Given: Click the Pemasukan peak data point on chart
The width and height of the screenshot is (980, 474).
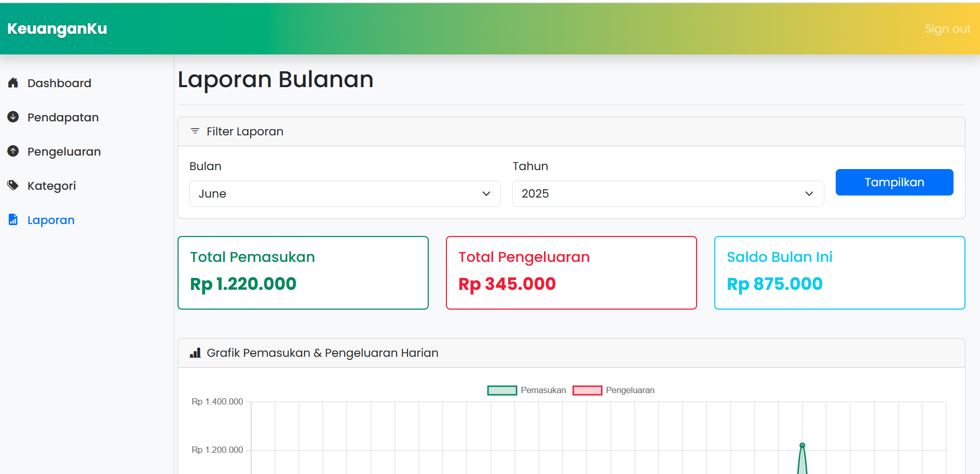Looking at the screenshot, I should coord(802,445).
